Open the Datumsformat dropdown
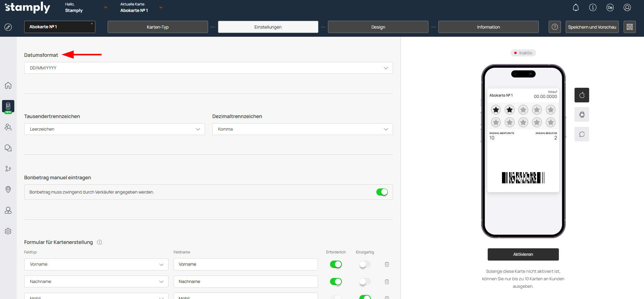This screenshot has width=644, height=299. tap(208, 68)
